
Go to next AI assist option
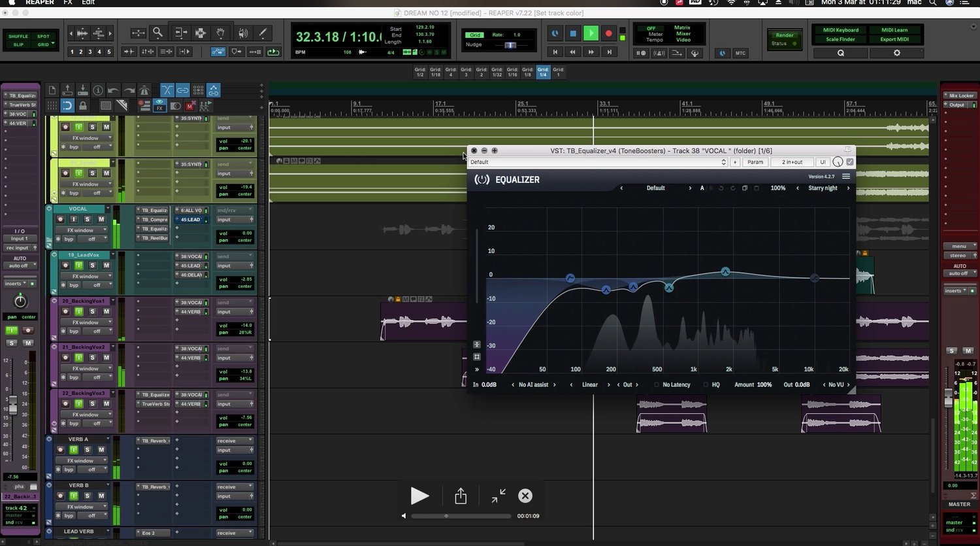[555, 385]
